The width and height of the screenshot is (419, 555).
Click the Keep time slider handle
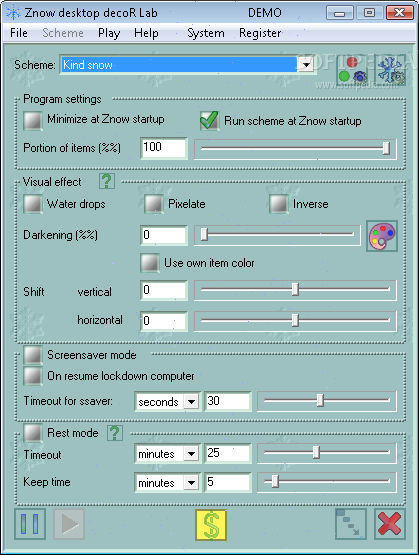tap(275, 481)
